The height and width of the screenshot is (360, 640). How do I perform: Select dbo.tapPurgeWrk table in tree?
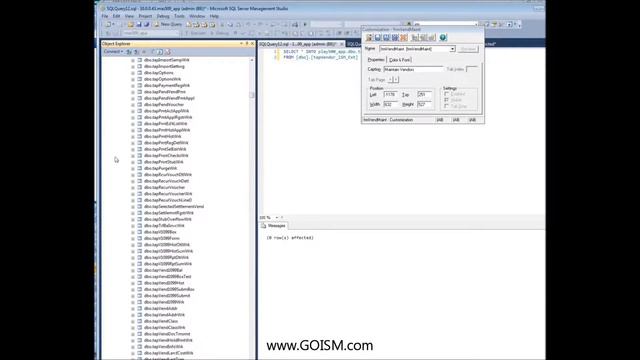pos(160,168)
